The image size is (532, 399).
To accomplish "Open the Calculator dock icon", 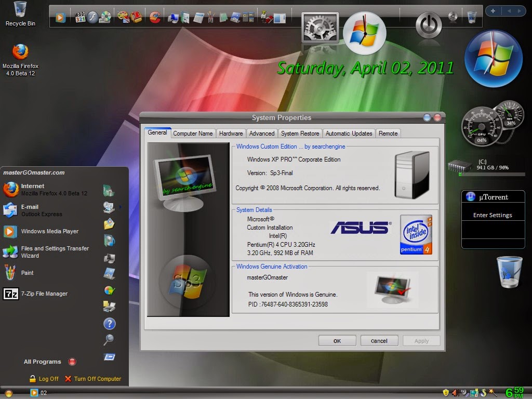I will click(x=198, y=18).
